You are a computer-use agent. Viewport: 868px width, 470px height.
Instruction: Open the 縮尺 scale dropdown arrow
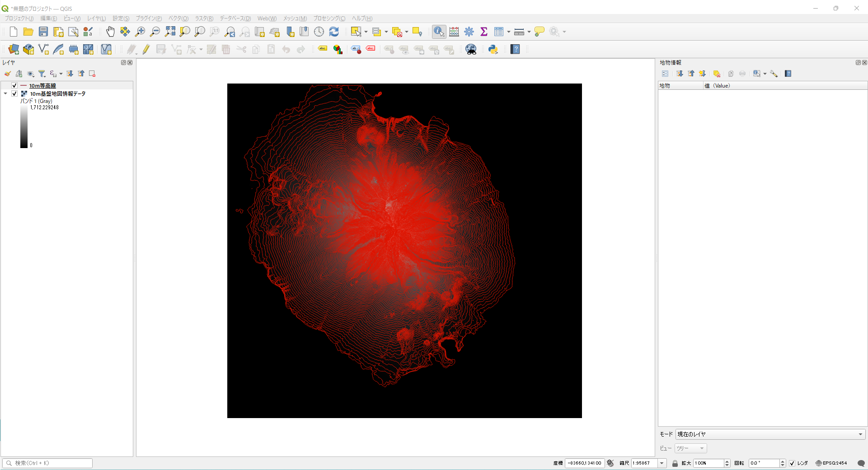click(x=662, y=463)
